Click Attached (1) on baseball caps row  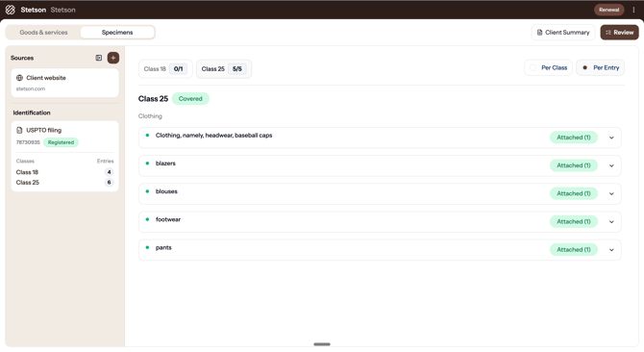[x=574, y=138]
